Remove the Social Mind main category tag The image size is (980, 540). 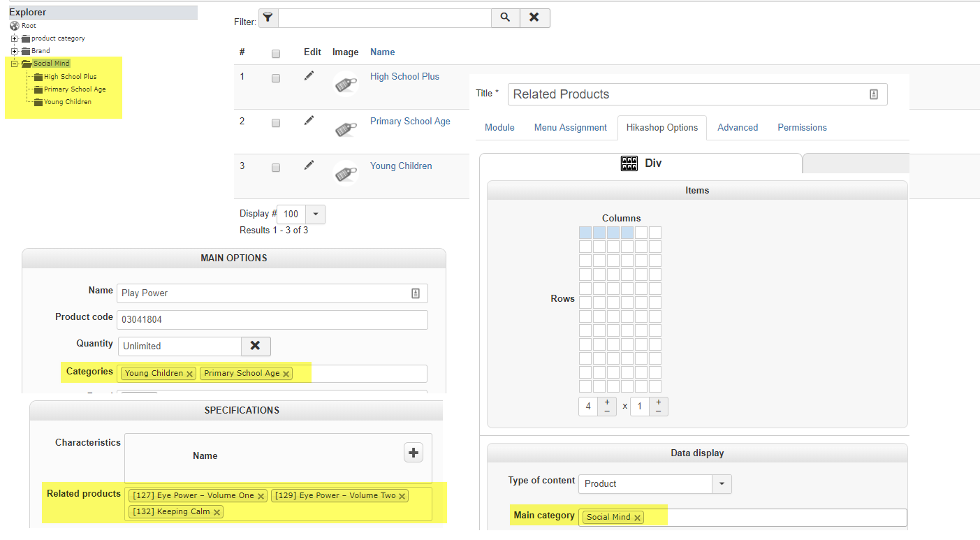coord(637,518)
